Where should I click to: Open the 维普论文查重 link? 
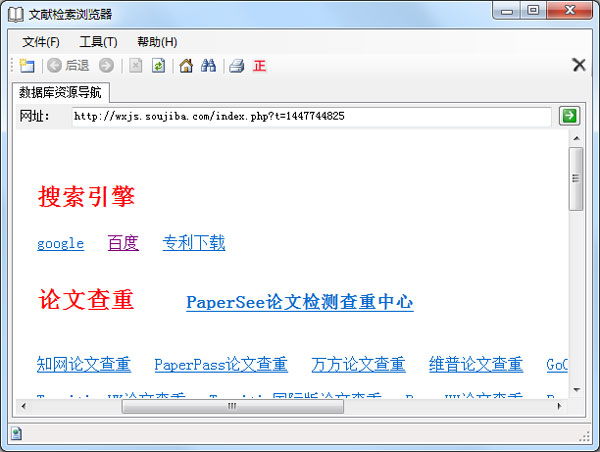pos(476,364)
